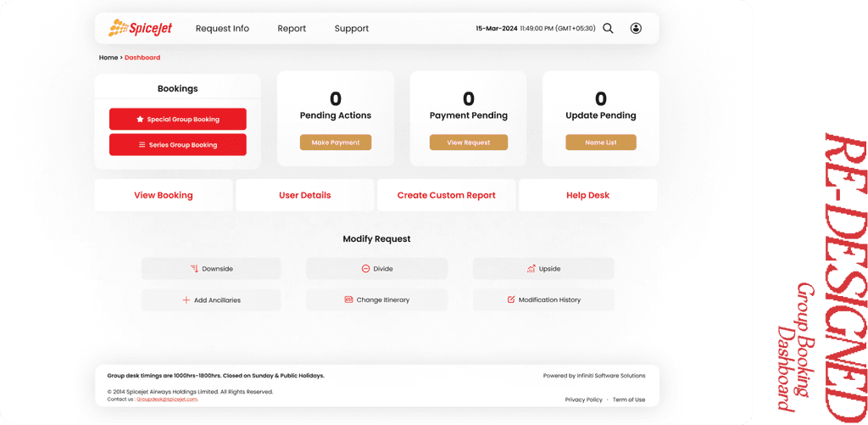868x425 pixels.
Task: Click the Name List button
Action: coord(601,143)
